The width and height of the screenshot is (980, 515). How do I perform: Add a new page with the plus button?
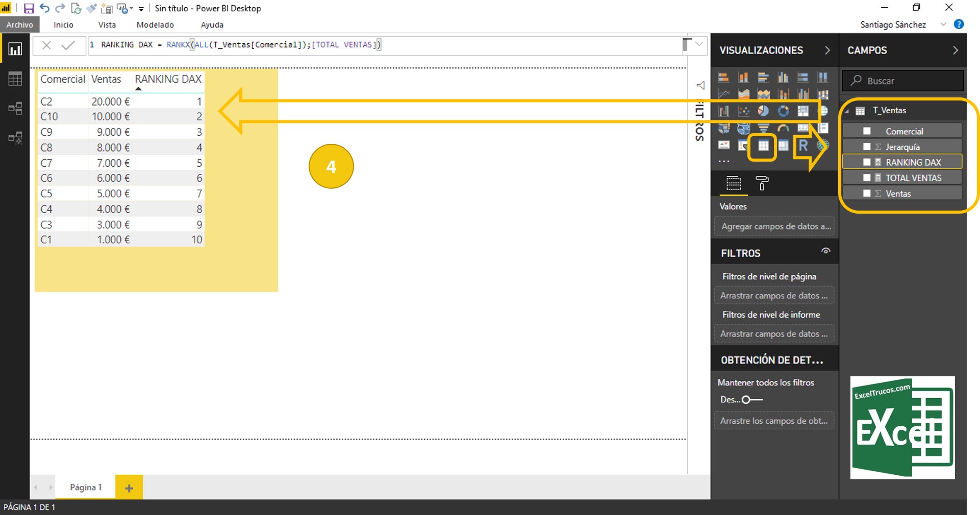(x=129, y=487)
